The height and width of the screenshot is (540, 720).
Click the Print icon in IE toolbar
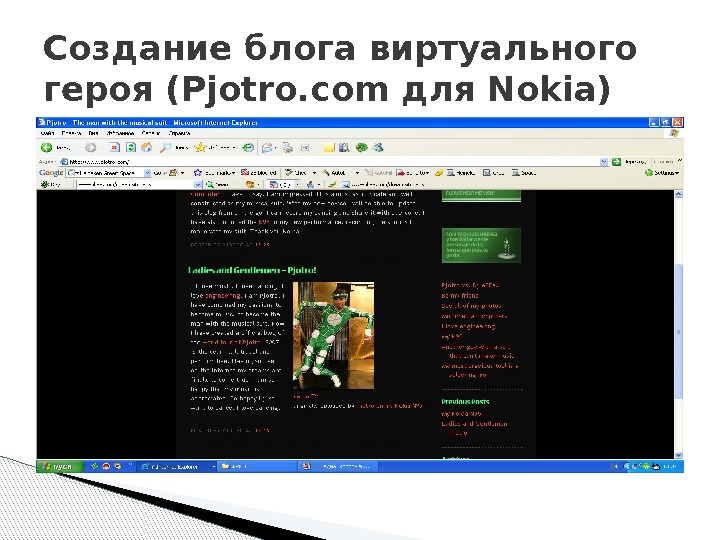287,147
